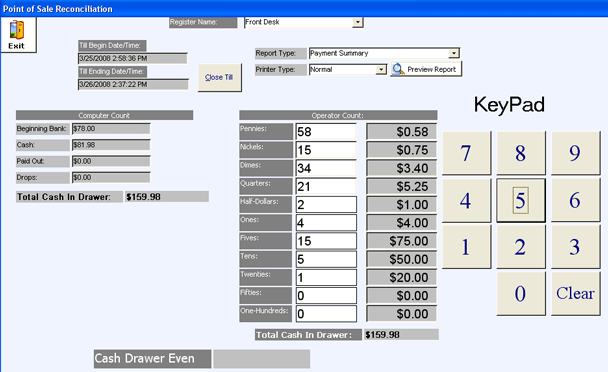
Task: Tap keypad number 6
Action: (x=575, y=200)
